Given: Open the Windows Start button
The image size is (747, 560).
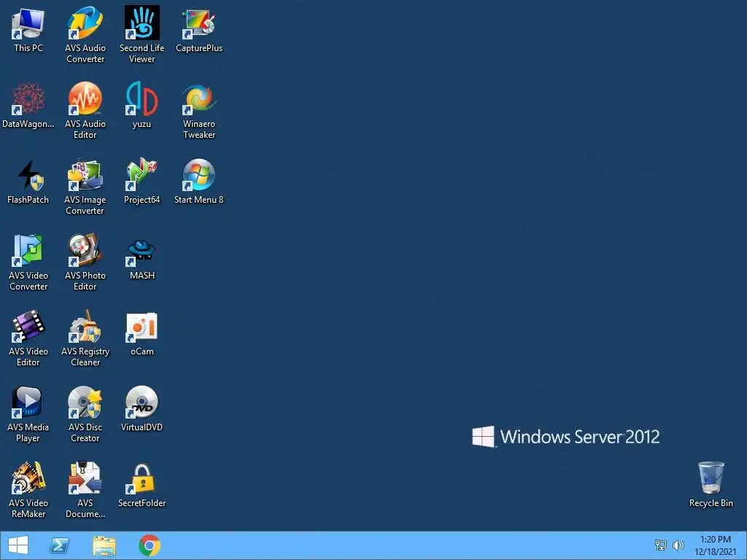Looking at the screenshot, I should point(18,545).
